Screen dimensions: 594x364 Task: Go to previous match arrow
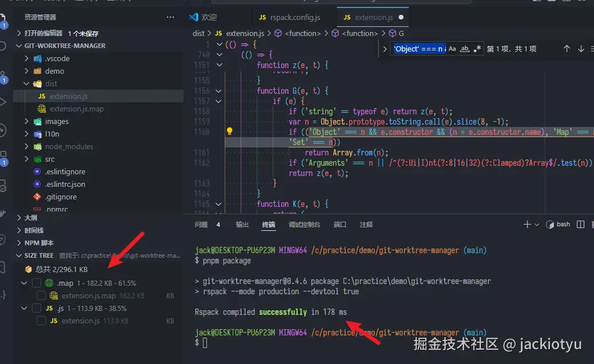click(x=567, y=49)
